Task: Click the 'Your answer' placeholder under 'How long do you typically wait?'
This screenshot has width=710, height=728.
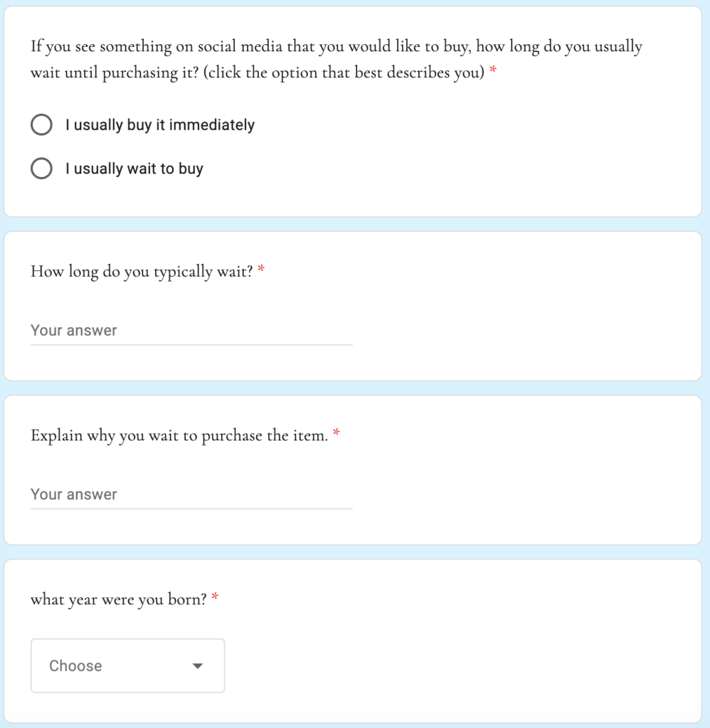Action: tap(74, 331)
